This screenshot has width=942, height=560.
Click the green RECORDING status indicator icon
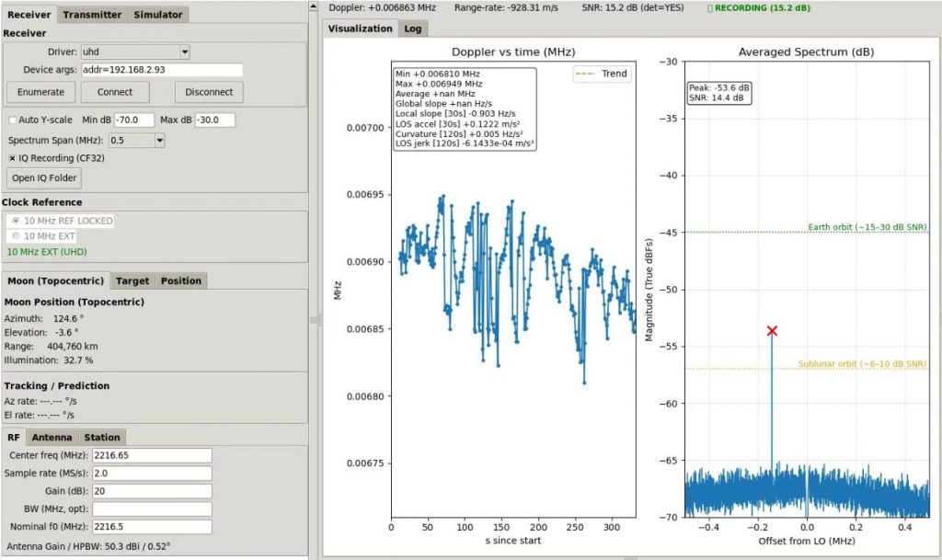coord(710,7)
